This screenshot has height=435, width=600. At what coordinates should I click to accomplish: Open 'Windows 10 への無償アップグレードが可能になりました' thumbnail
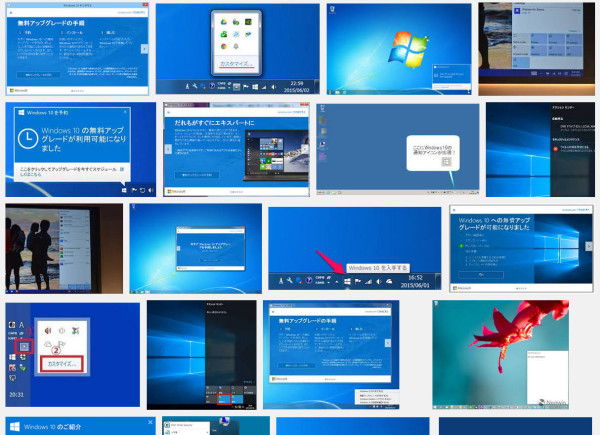pyautogui.click(x=521, y=249)
